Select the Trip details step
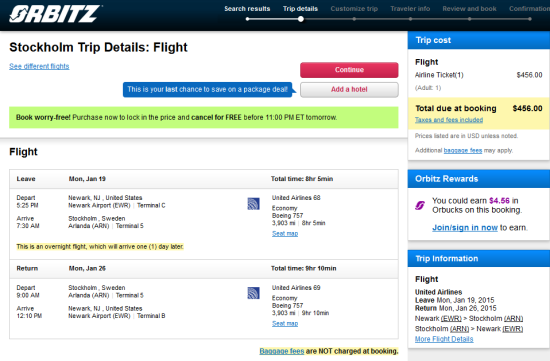This screenshot has height=361, width=550. click(x=300, y=9)
